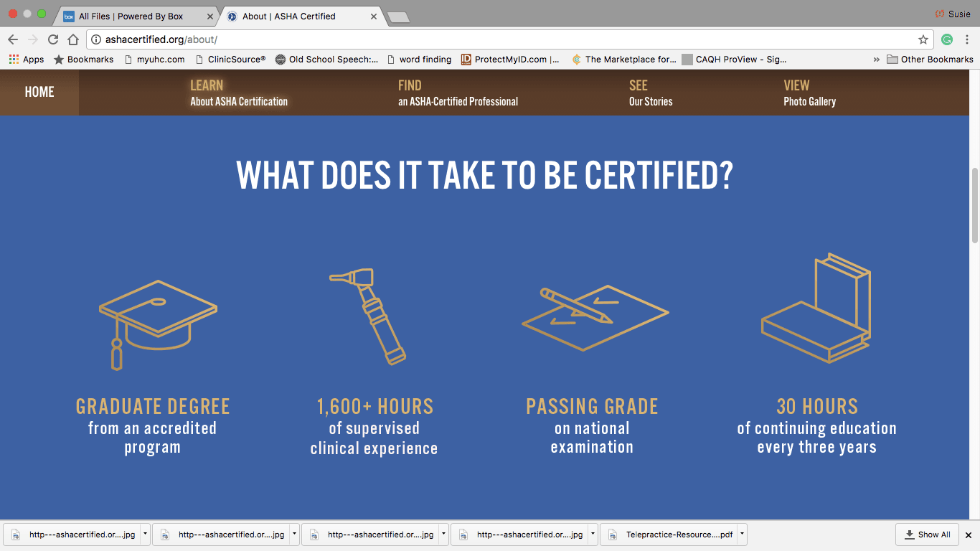The image size is (980, 551).
Task: Click the stacked books icon
Action: (x=816, y=308)
